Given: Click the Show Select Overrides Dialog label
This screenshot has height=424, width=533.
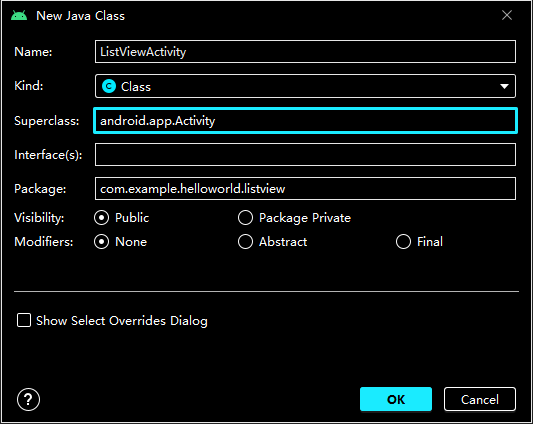Looking at the screenshot, I should tap(122, 321).
